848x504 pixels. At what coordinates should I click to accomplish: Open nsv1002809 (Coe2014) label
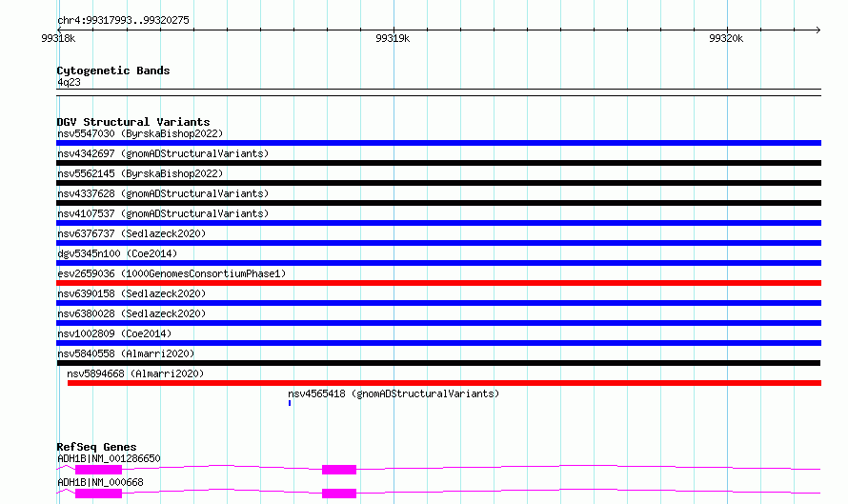114,333
